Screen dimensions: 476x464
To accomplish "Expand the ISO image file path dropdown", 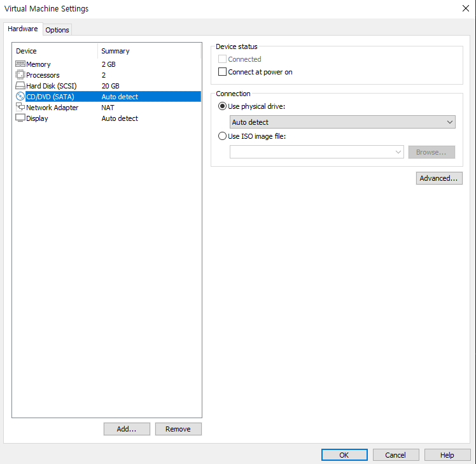I will click(398, 152).
